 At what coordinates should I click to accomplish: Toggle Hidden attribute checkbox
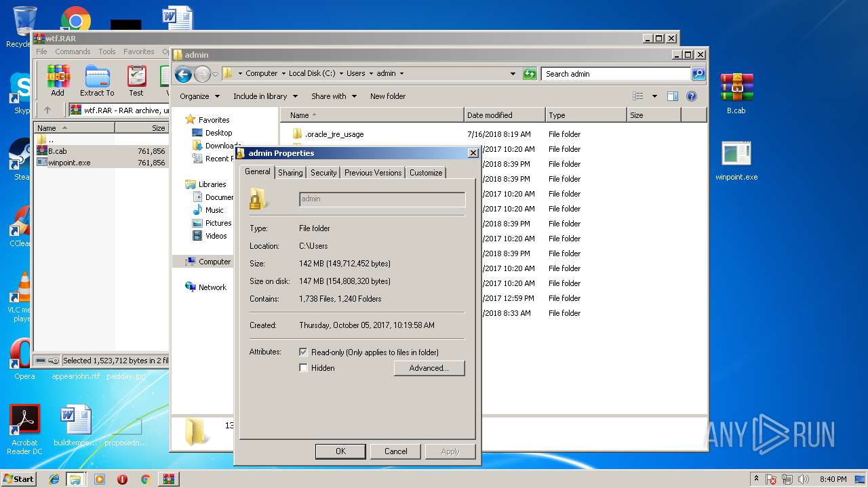[303, 367]
